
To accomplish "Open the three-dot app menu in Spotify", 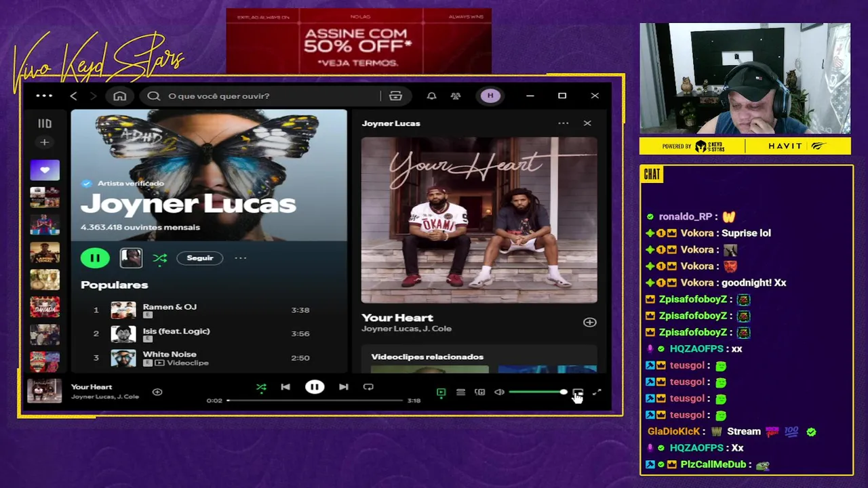I will pyautogui.click(x=44, y=96).
